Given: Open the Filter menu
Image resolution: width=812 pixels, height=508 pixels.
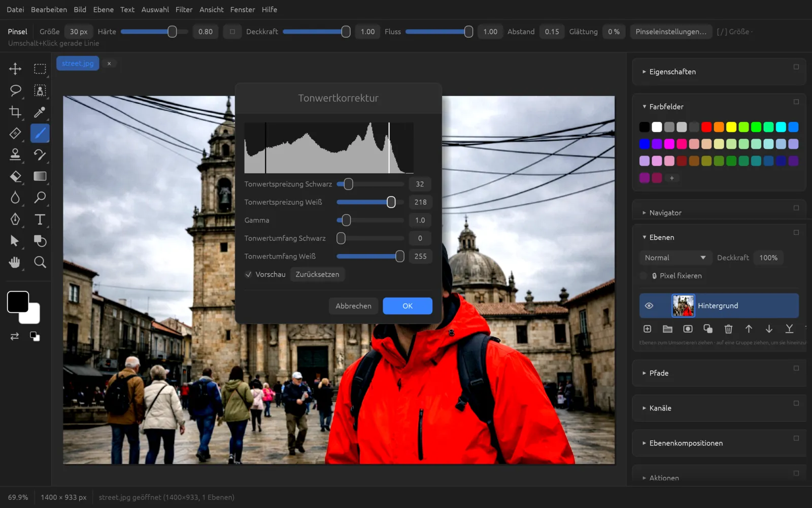Looking at the screenshot, I should (184, 10).
